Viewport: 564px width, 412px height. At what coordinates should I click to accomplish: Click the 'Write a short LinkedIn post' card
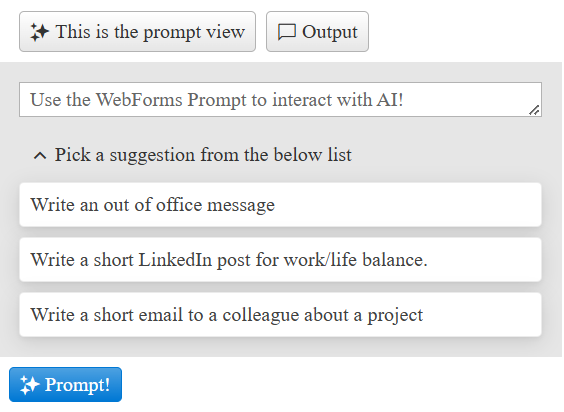click(280, 260)
